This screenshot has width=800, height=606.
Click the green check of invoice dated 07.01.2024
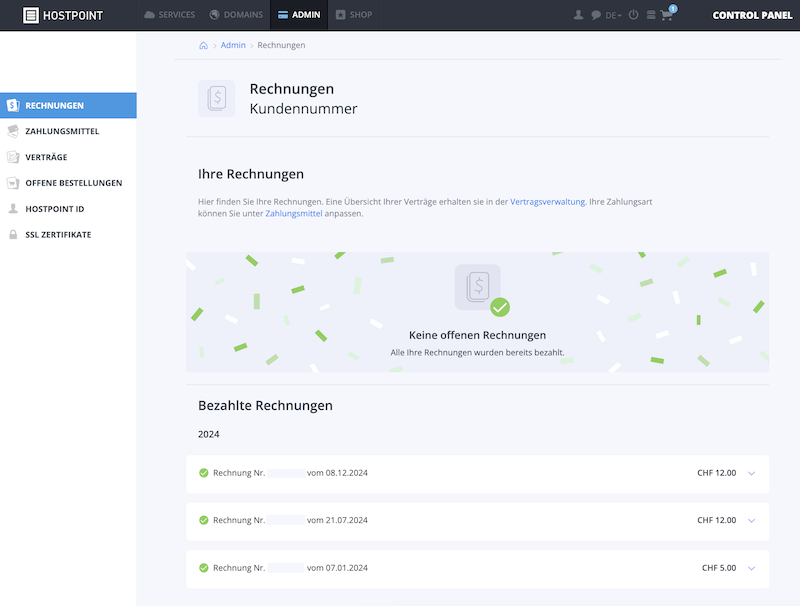coord(204,568)
